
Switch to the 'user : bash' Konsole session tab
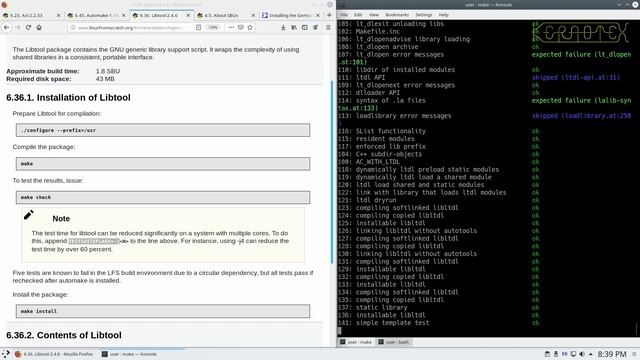click(x=393, y=342)
